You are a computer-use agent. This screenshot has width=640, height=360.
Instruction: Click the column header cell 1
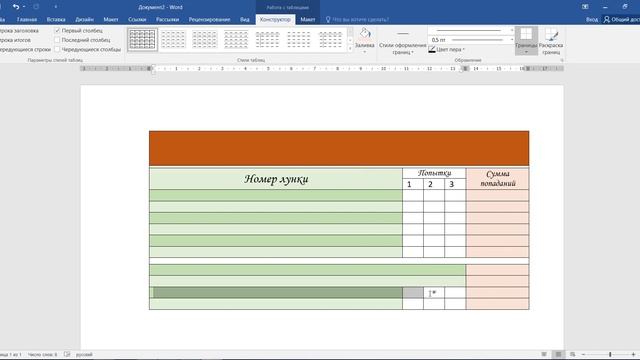(413, 184)
